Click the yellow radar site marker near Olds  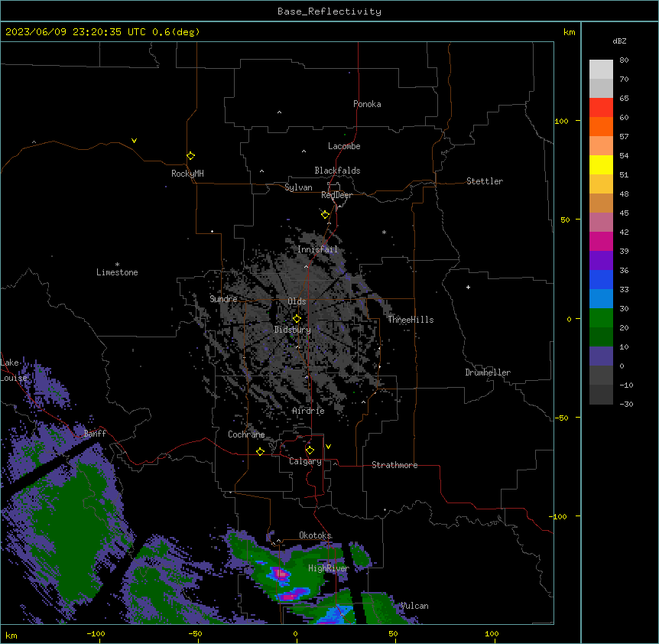pos(297,318)
